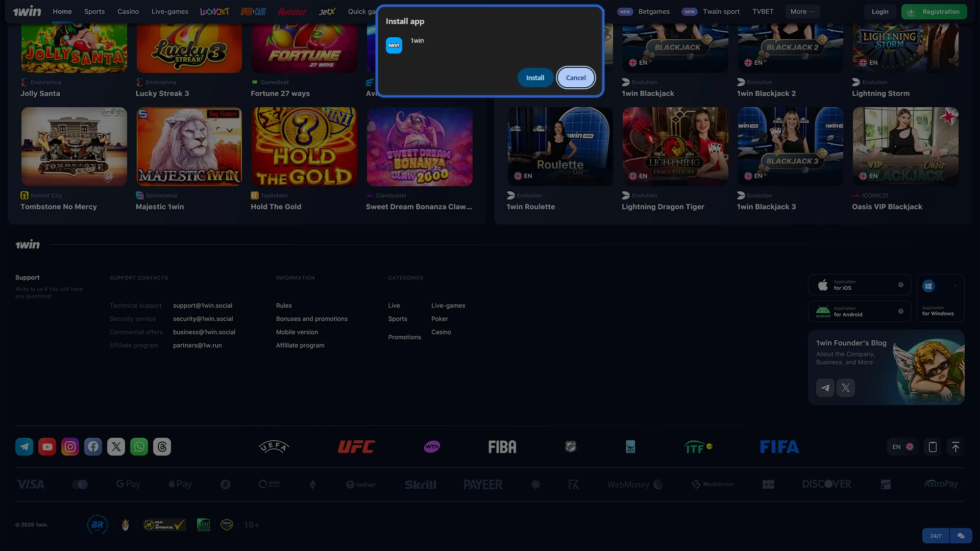Open the Rules information link
The width and height of the screenshot is (980, 551).
point(284,306)
